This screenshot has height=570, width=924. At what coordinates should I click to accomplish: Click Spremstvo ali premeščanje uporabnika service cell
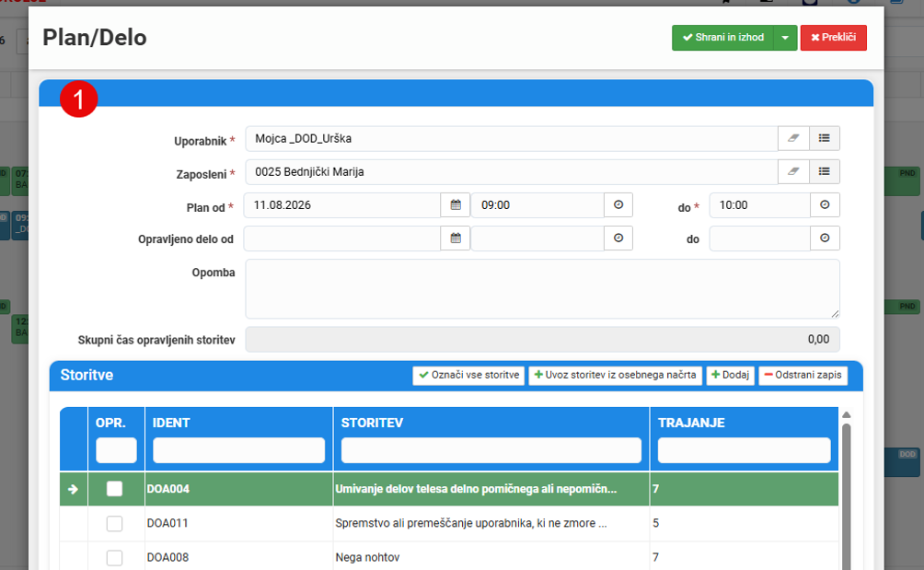tap(491, 523)
